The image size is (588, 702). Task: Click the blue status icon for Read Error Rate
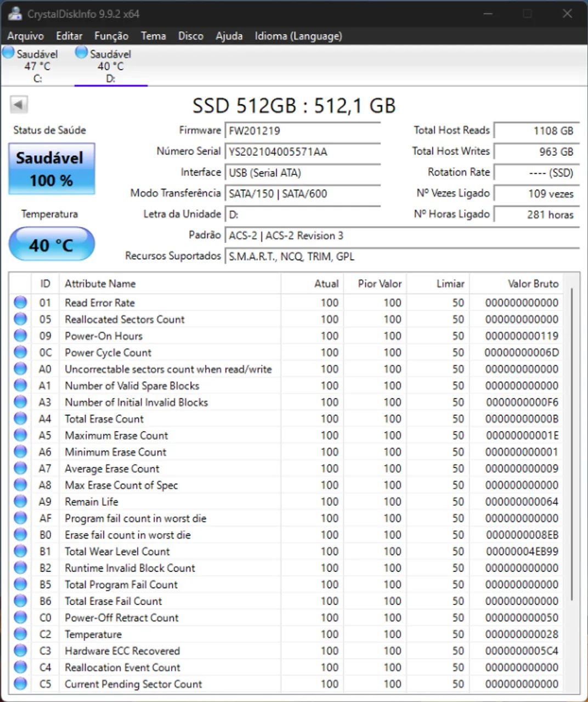coord(20,302)
